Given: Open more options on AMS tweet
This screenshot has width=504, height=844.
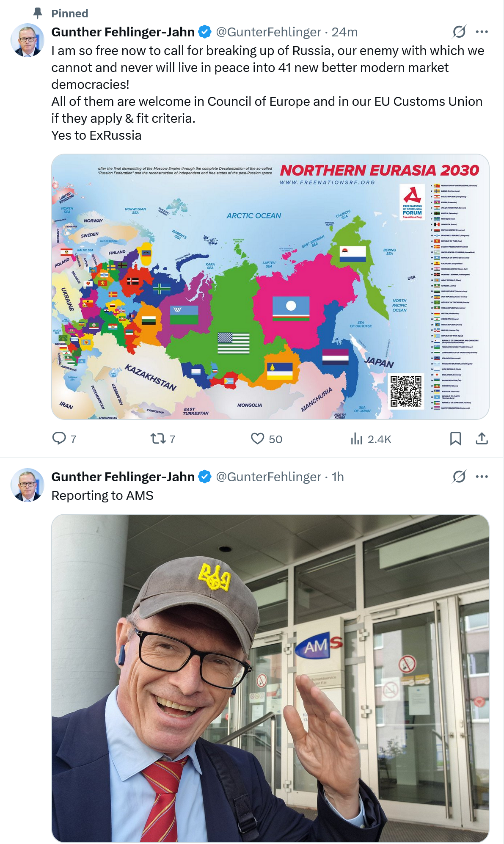Looking at the screenshot, I should 482,477.
